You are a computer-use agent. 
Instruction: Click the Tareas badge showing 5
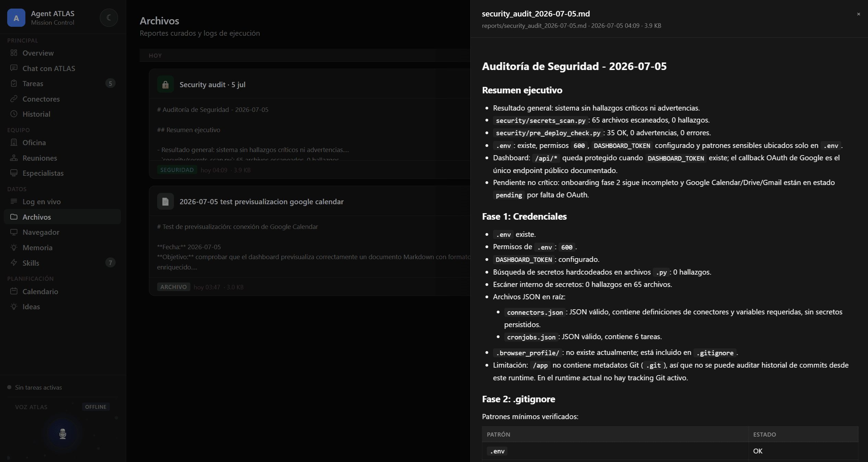click(110, 83)
